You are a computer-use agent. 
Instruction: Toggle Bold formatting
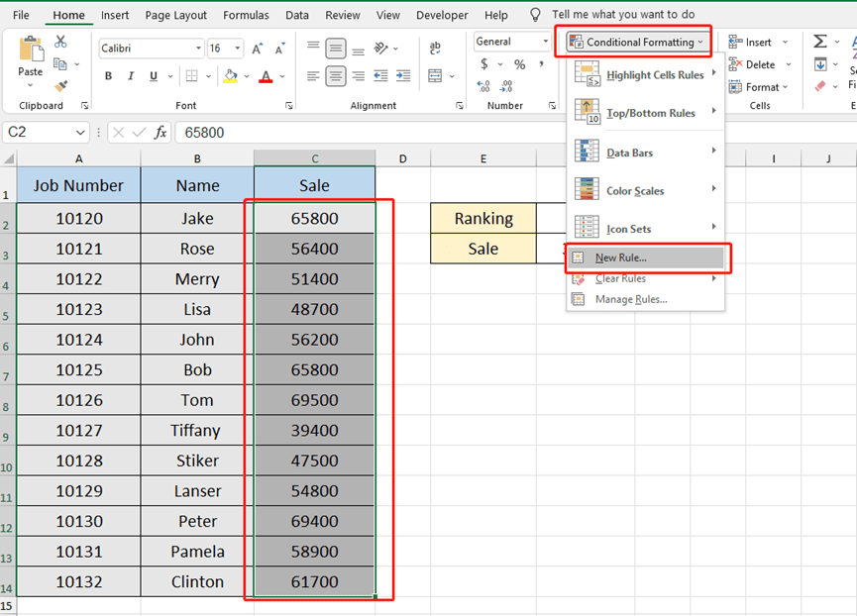point(108,76)
